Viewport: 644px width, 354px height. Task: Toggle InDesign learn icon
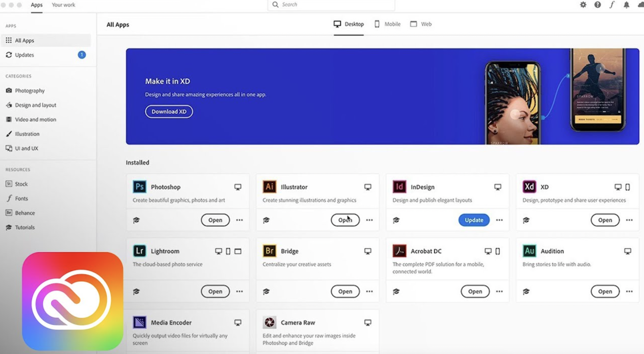[396, 220]
